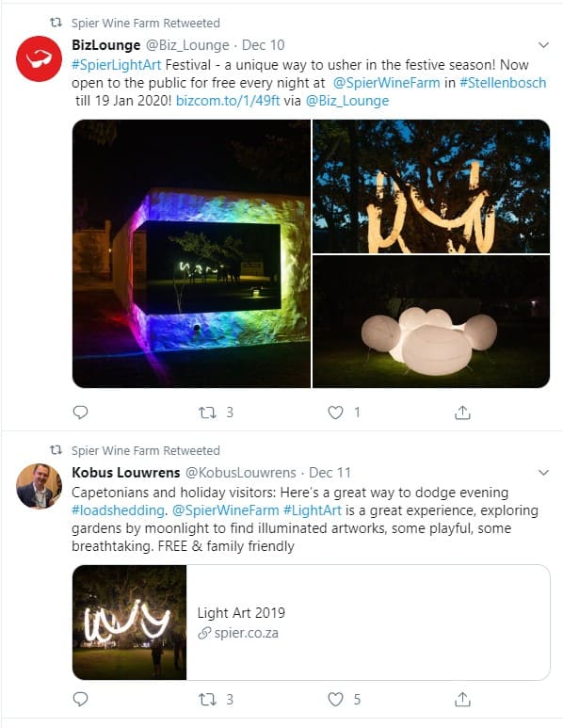
Task: Reply to the BizLounge tweet
Action: (x=80, y=412)
